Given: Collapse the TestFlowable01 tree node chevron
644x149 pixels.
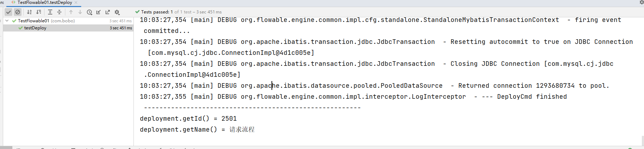Looking at the screenshot, I should 7,21.
